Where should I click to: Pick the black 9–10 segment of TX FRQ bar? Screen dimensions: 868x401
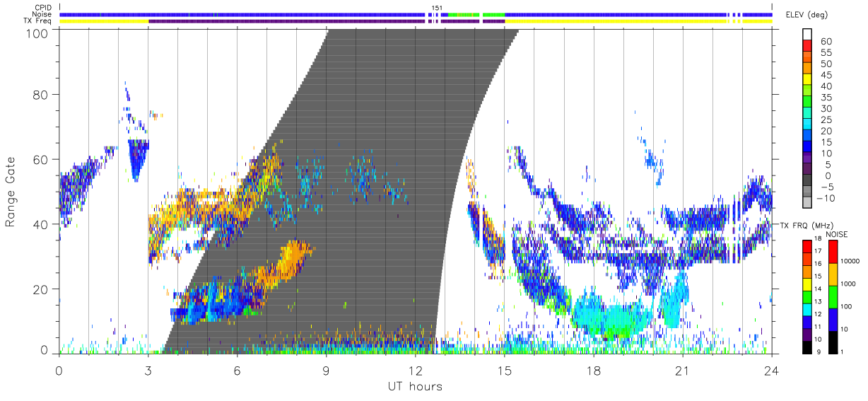pos(807,347)
